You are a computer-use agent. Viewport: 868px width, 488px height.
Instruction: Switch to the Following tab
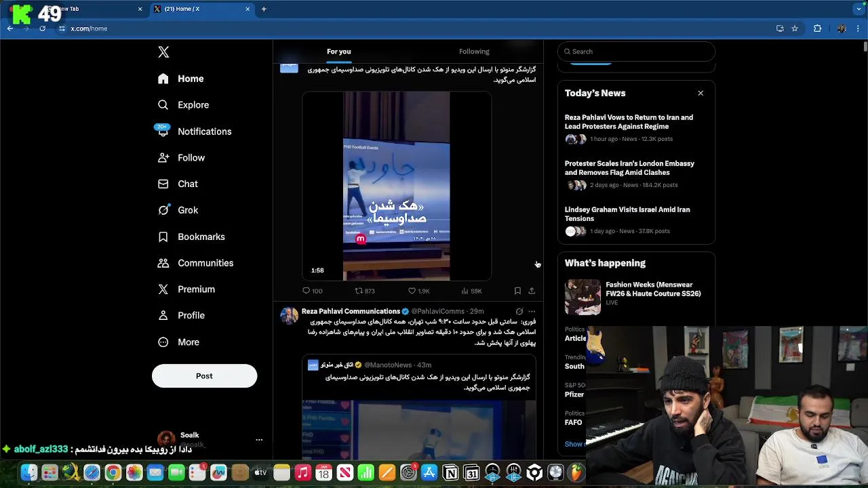(x=474, y=52)
